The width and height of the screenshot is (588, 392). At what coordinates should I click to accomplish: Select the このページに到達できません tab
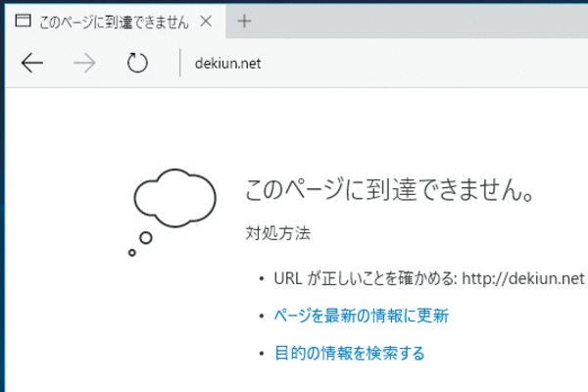point(115,22)
